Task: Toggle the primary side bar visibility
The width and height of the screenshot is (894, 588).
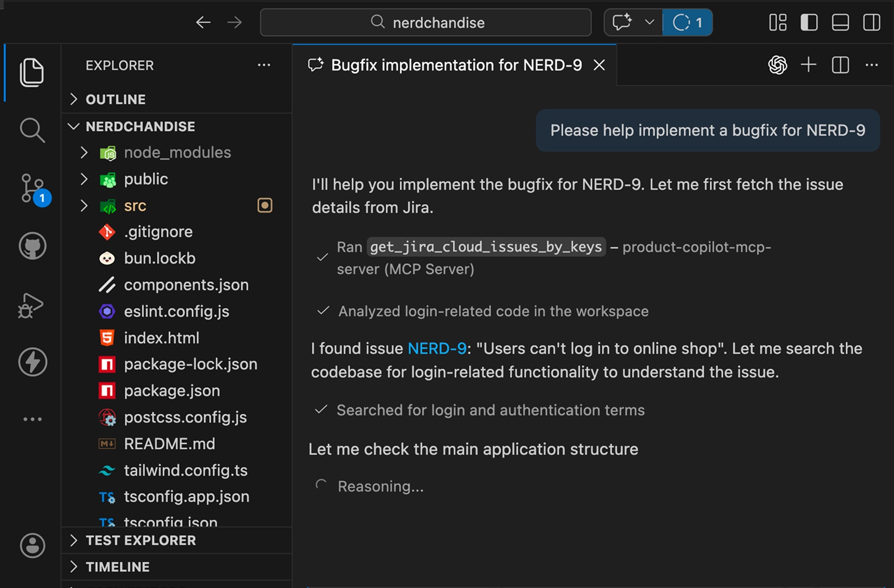Action: 809,22
